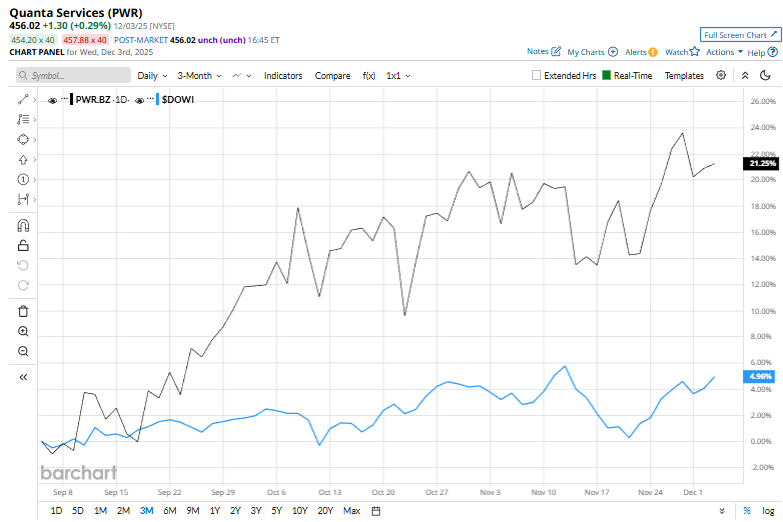Open the Fibonacci/list annotation tool

(23, 119)
